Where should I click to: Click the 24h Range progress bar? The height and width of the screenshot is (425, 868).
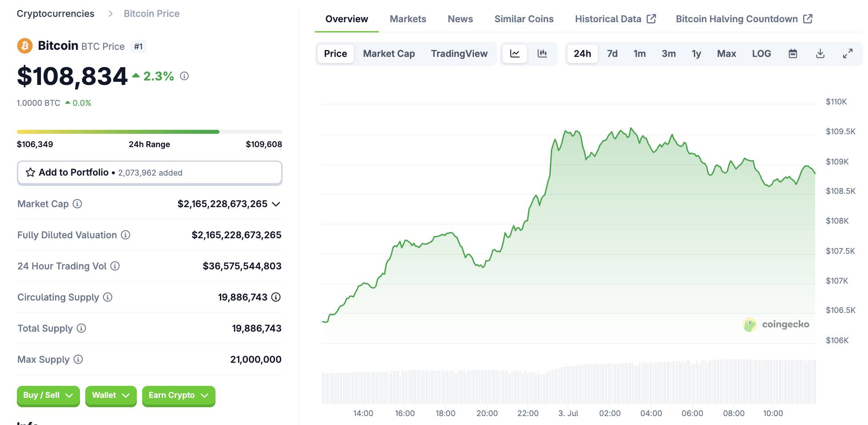pyautogui.click(x=150, y=132)
